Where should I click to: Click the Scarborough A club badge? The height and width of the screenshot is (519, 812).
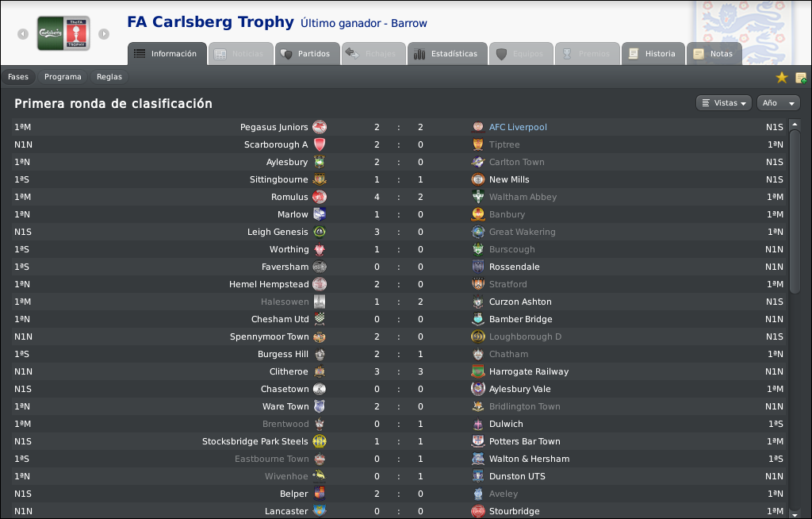[320, 144]
